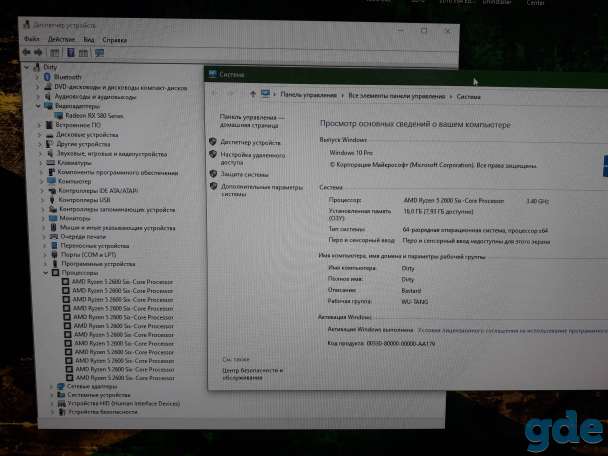Click the icon beside Дисковые устройства
Image resolution: width=608 pixels, height=456 pixels.
[50, 135]
